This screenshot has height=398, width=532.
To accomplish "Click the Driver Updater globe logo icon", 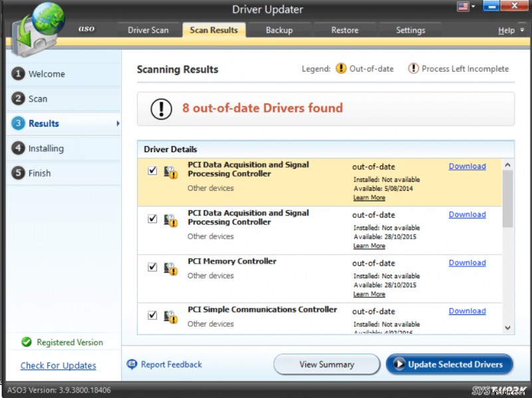I will point(37,29).
